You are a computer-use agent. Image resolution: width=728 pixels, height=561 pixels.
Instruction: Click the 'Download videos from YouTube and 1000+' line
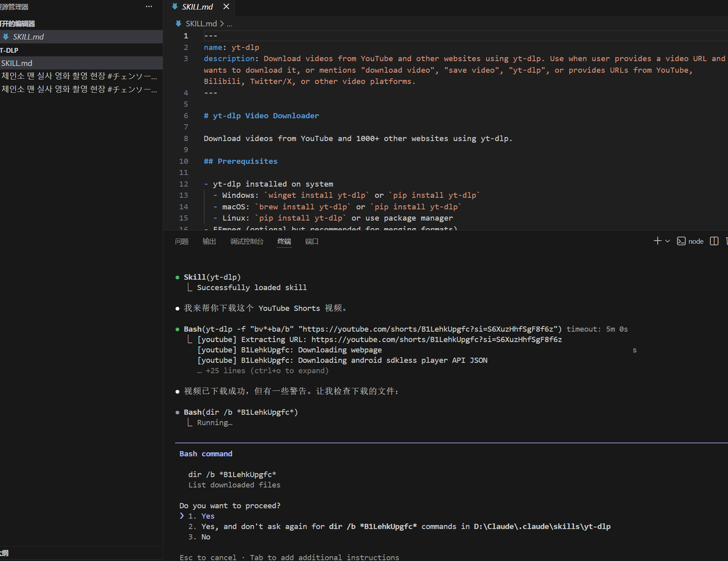click(x=358, y=138)
